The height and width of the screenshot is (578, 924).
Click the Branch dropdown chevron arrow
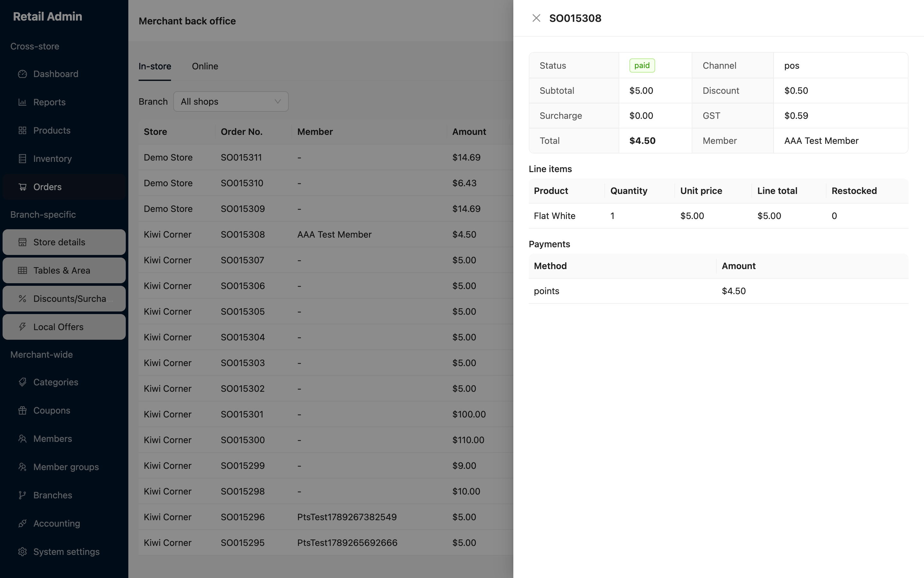pos(278,101)
